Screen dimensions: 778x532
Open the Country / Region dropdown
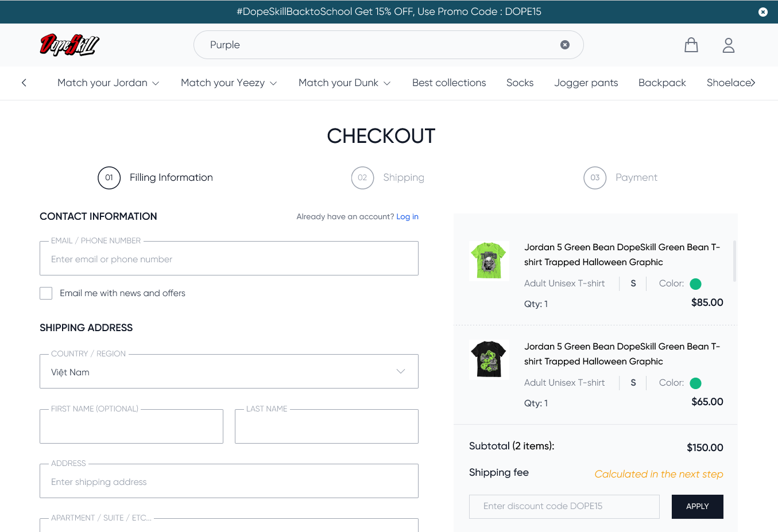(x=229, y=372)
